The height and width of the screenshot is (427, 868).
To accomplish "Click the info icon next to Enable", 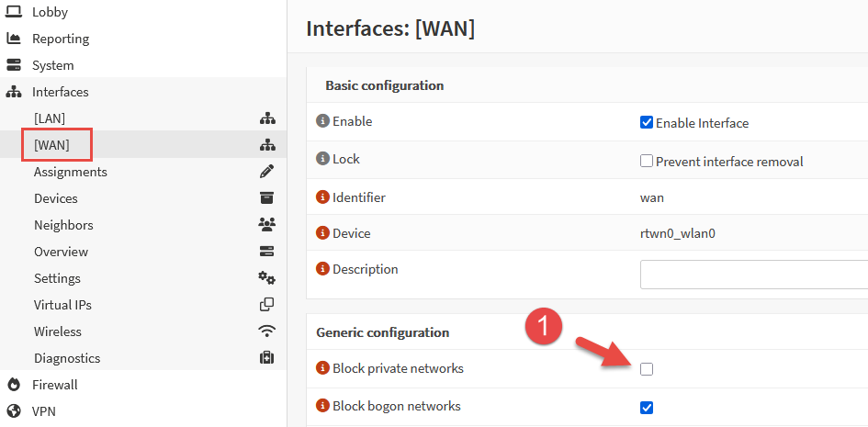I will tap(322, 121).
